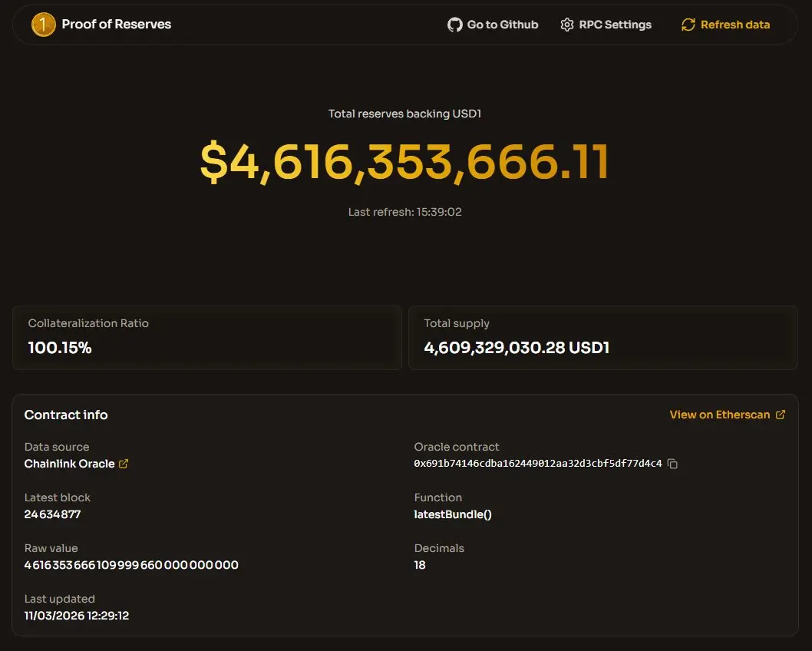Screen dimensions: 812x651
Task: Click the Last updated label
Action: coord(60,600)
